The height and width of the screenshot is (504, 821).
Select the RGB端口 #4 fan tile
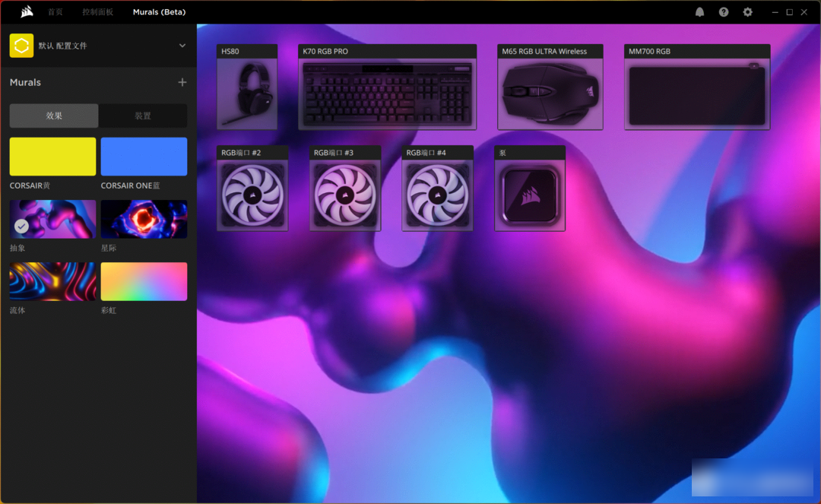(x=438, y=189)
